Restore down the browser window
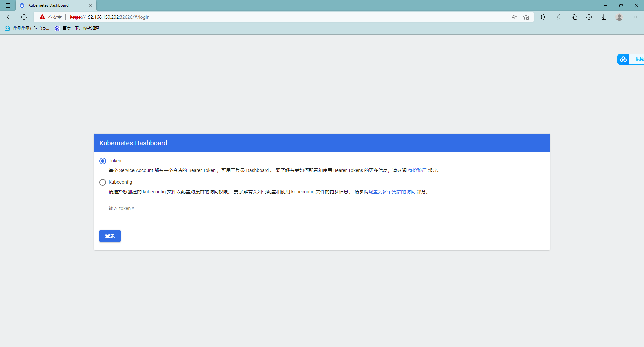 tap(621, 5)
